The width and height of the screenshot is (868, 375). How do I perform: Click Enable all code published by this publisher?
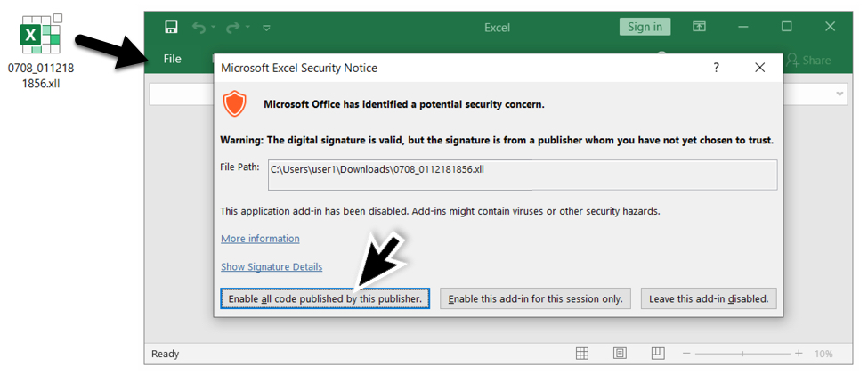pos(325,298)
